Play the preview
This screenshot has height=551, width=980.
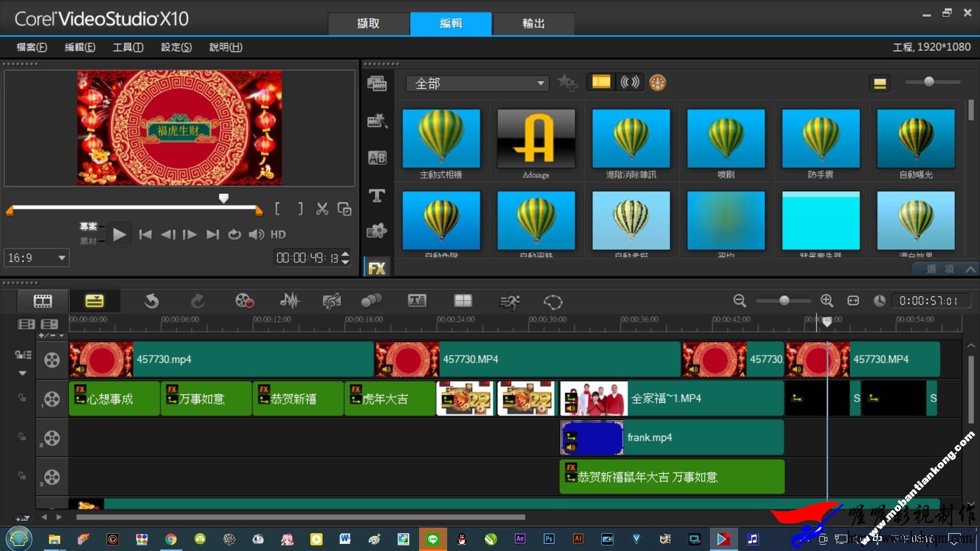pyautogui.click(x=119, y=235)
